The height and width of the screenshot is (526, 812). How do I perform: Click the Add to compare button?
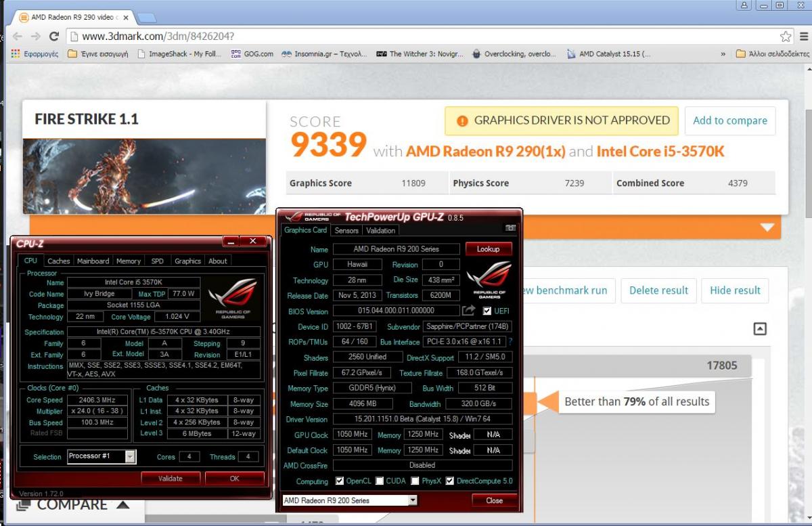coord(730,120)
